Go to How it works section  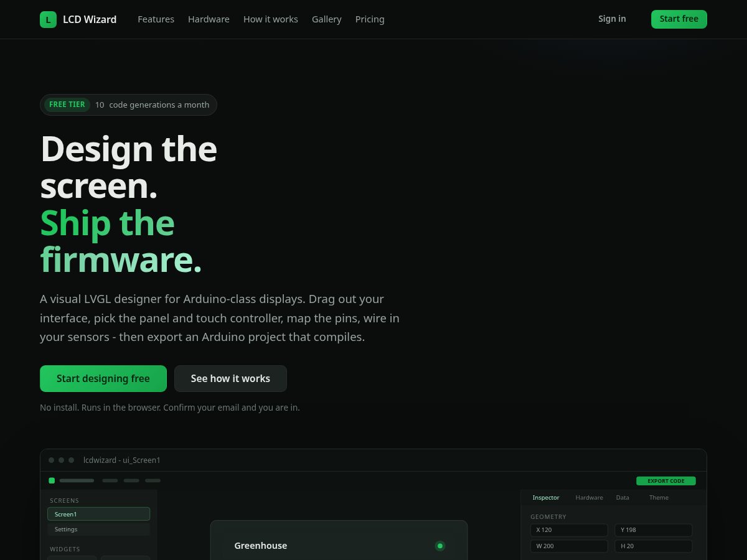click(x=271, y=19)
